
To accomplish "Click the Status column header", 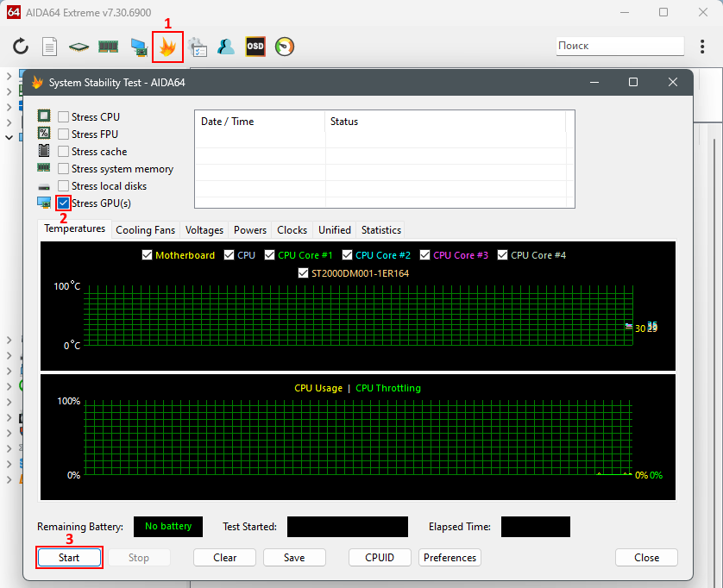I will coord(445,122).
